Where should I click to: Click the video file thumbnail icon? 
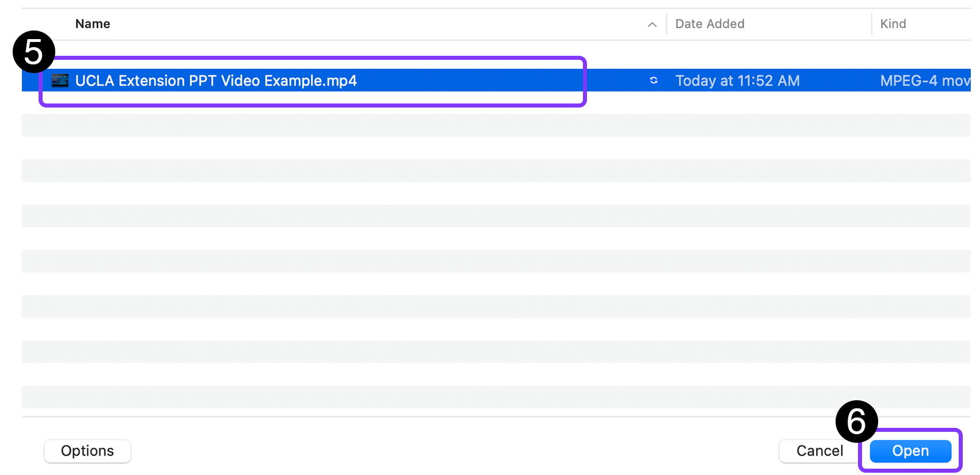coord(60,81)
